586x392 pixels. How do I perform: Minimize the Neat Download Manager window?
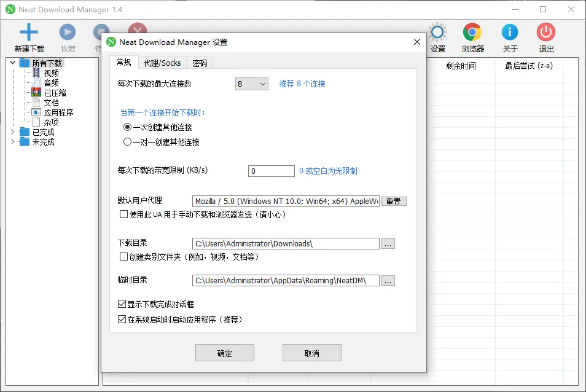pos(515,9)
